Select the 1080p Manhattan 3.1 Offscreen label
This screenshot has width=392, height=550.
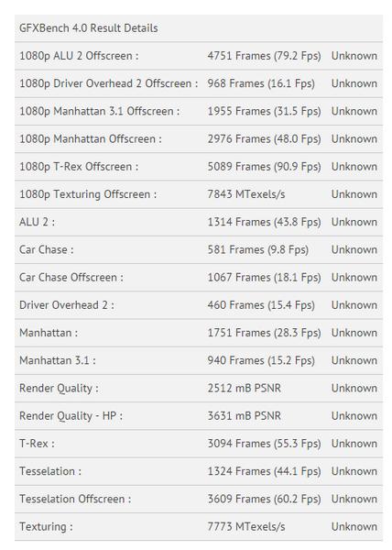99,111
